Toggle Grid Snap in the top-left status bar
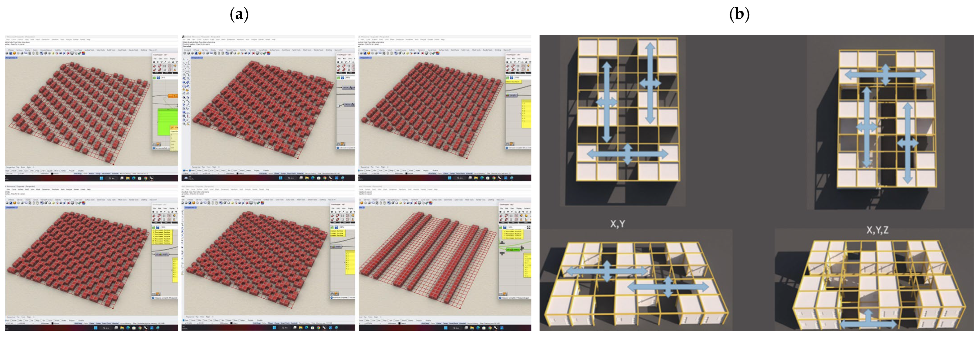 77,174
